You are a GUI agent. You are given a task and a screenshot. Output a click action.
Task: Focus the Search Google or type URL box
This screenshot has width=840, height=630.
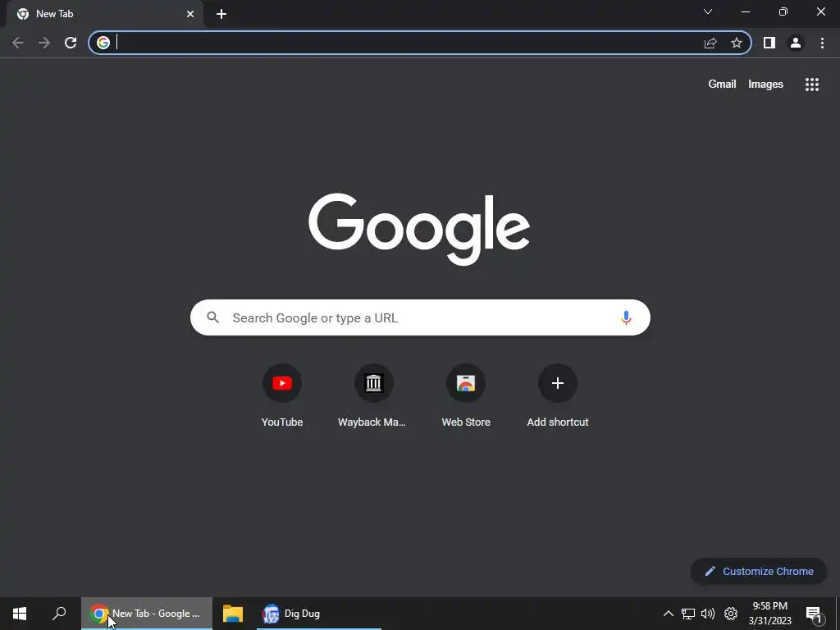420,317
